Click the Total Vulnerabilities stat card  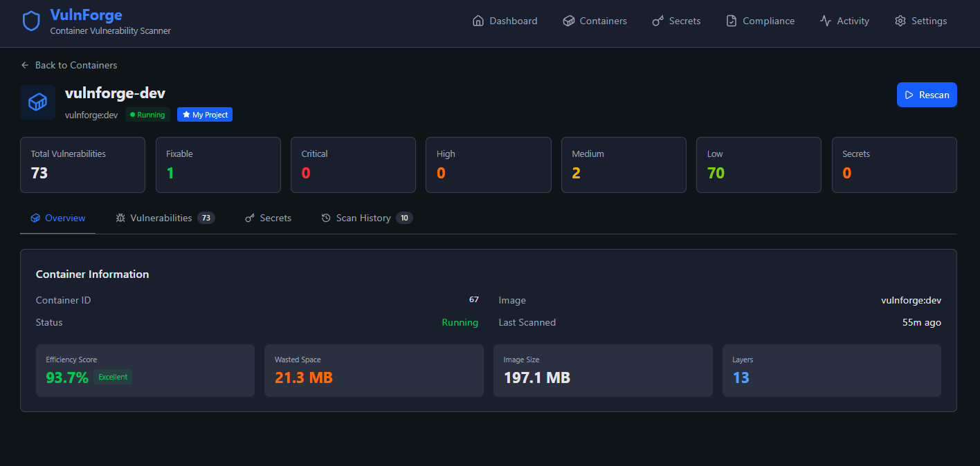pos(82,165)
